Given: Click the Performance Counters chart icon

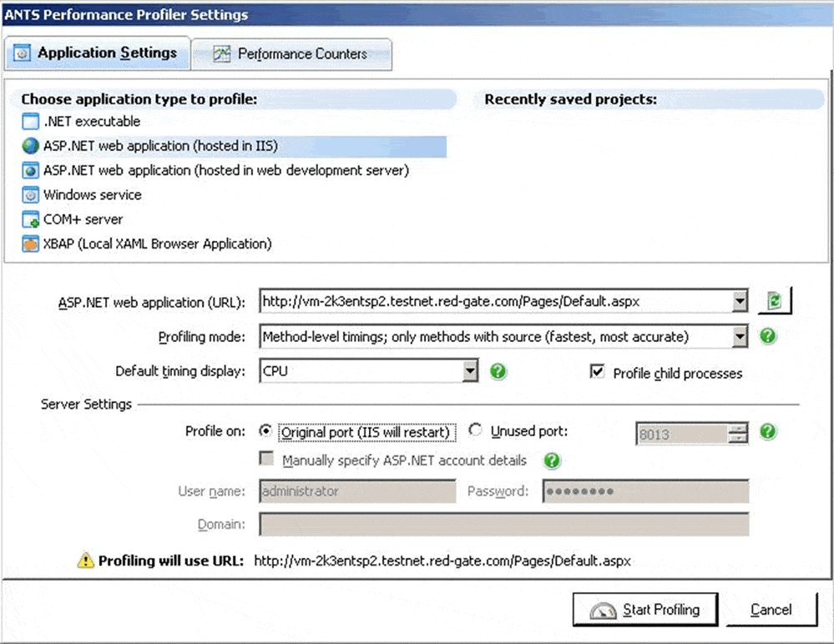Looking at the screenshot, I should 222,53.
